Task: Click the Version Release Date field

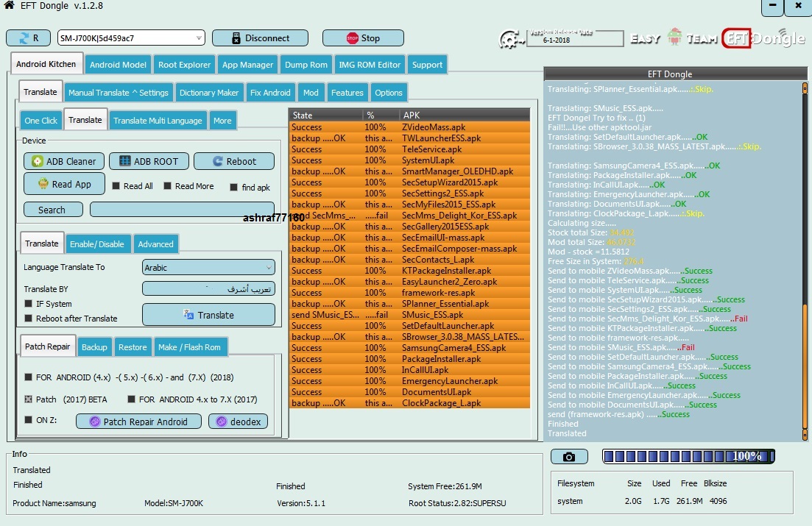Action: point(575,38)
